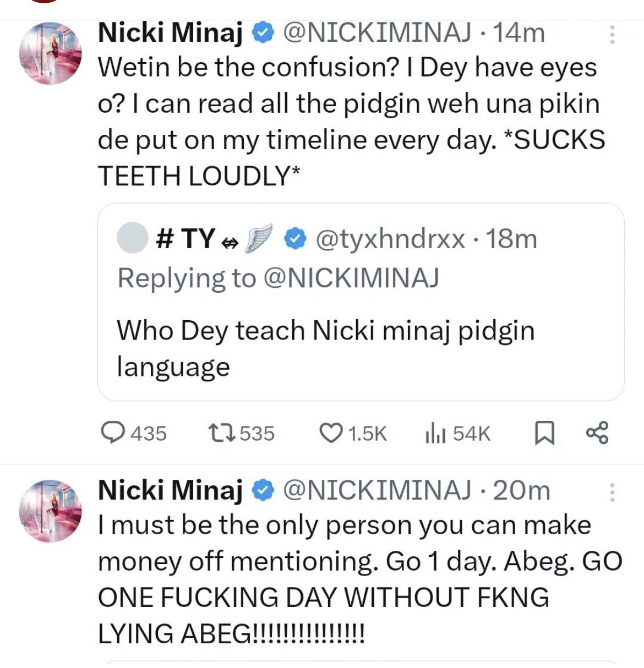The width and height of the screenshot is (644, 668).
Task: Click Nicki Minaj name on the 20m tweet
Action: [170, 491]
